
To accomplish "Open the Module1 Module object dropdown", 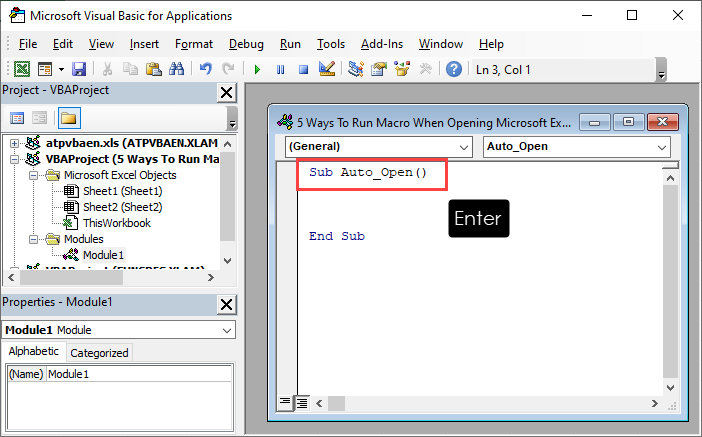I will point(227,330).
